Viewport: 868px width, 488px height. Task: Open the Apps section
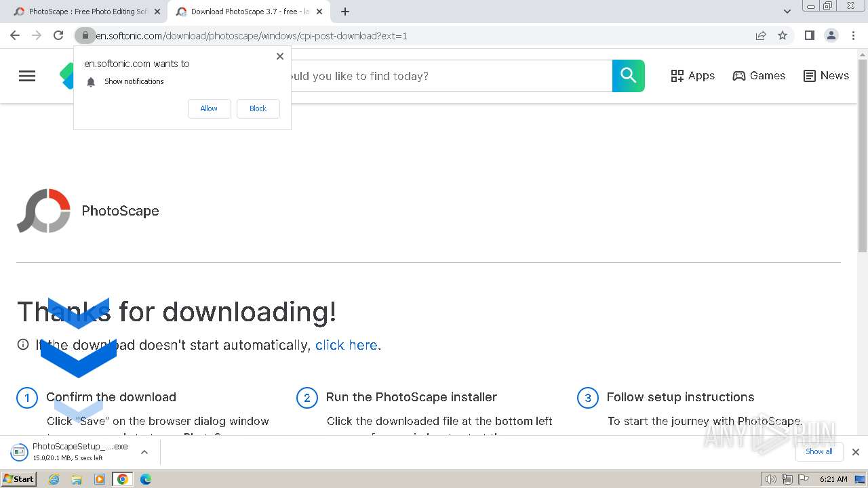click(x=692, y=76)
